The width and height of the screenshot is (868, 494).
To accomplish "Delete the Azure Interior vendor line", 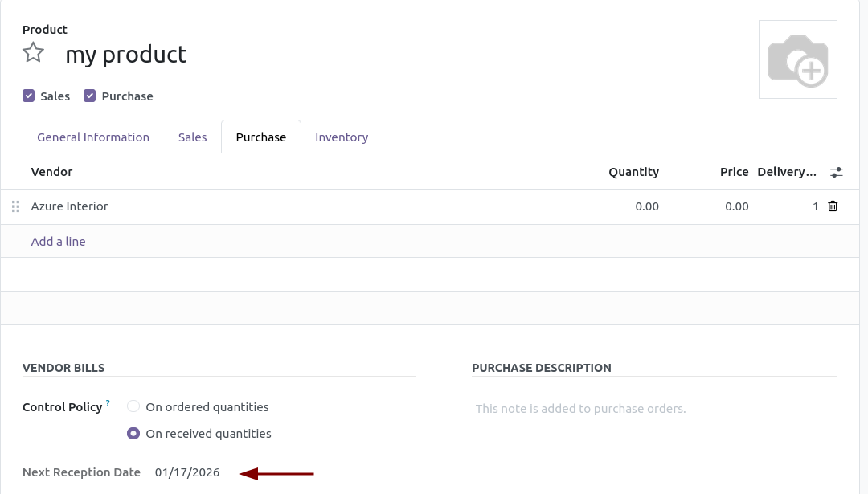I will pyautogui.click(x=833, y=206).
